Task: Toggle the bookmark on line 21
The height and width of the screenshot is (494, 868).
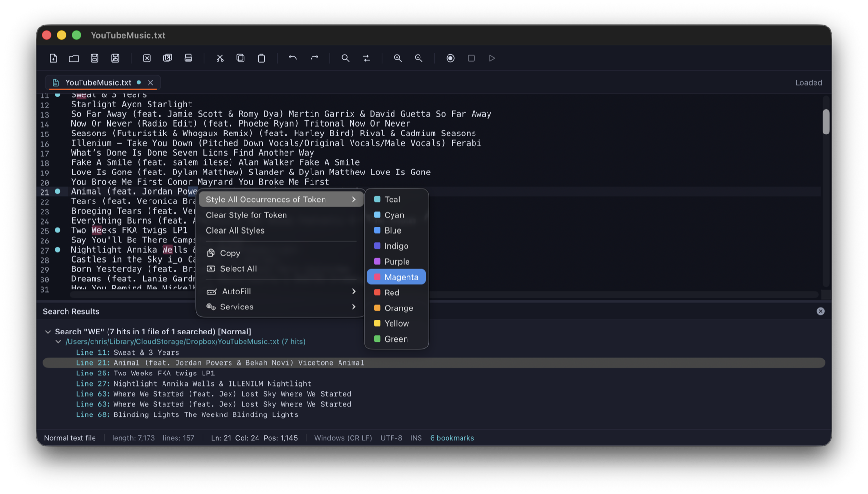Action: click(57, 191)
